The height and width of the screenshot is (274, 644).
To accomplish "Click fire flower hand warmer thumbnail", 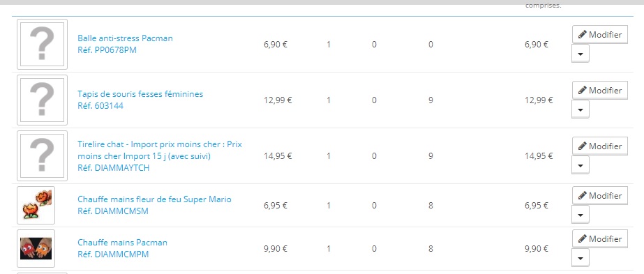I will 36,205.
